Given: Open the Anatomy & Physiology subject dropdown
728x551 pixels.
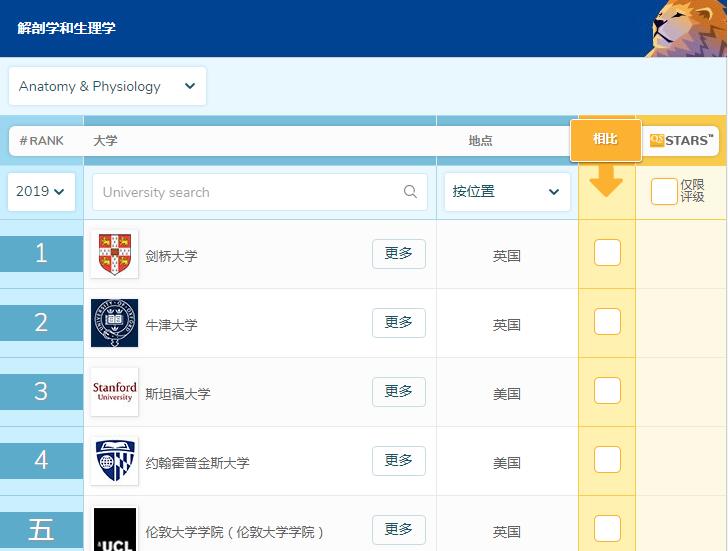Looking at the screenshot, I should click(x=107, y=86).
